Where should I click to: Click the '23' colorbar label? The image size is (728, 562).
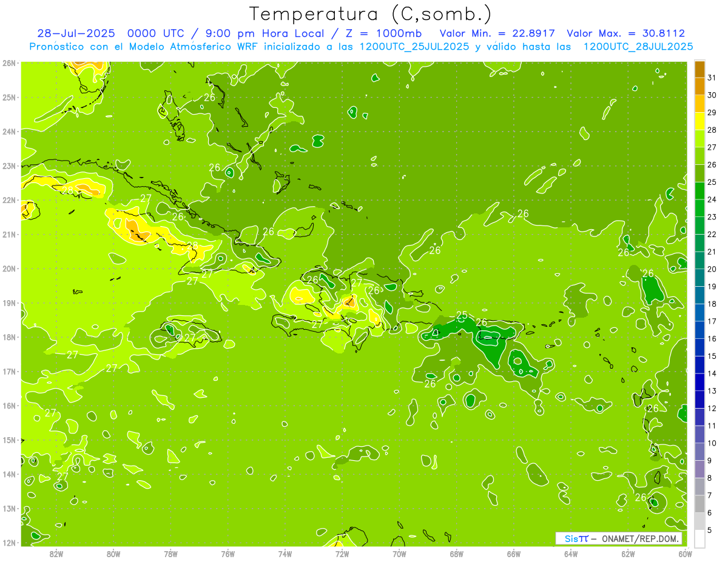(712, 217)
